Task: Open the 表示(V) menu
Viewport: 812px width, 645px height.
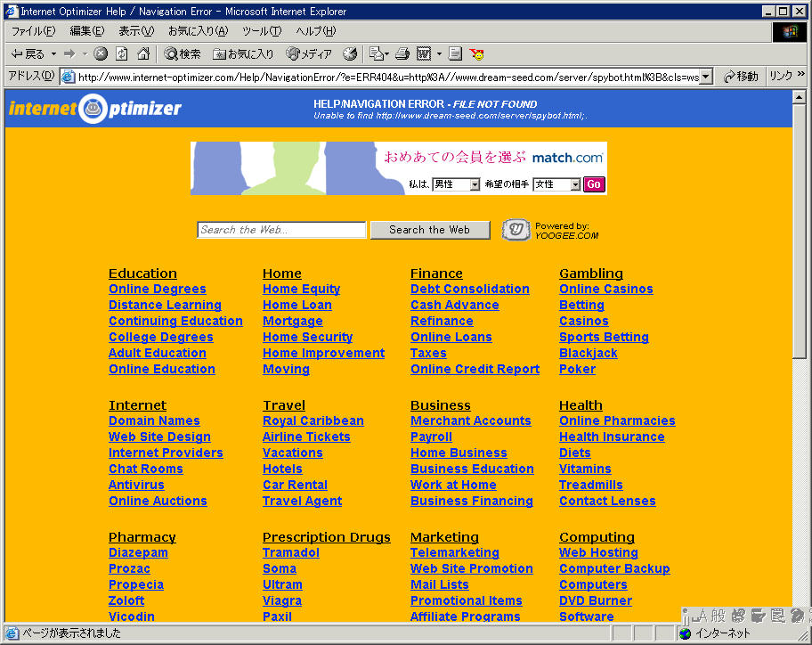Action: coord(136,31)
